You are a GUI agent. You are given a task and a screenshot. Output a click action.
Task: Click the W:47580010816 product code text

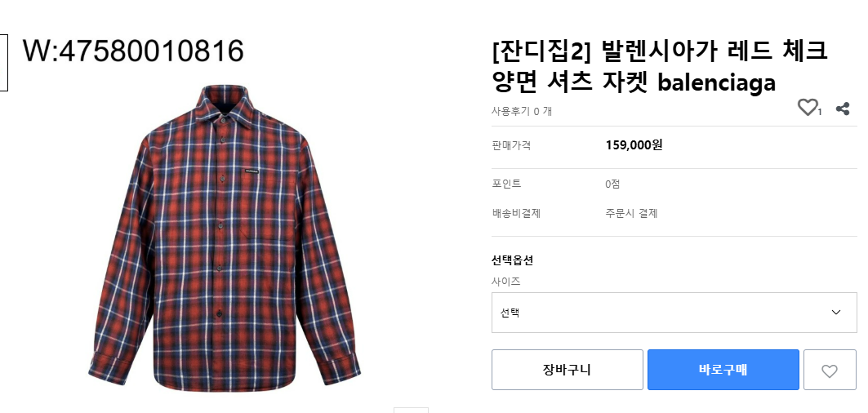point(133,51)
